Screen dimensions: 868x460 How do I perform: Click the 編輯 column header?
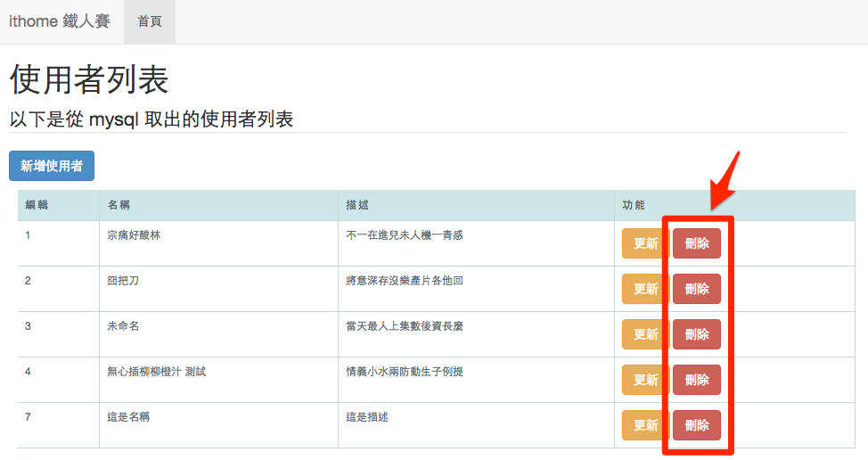(x=37, y=205)
